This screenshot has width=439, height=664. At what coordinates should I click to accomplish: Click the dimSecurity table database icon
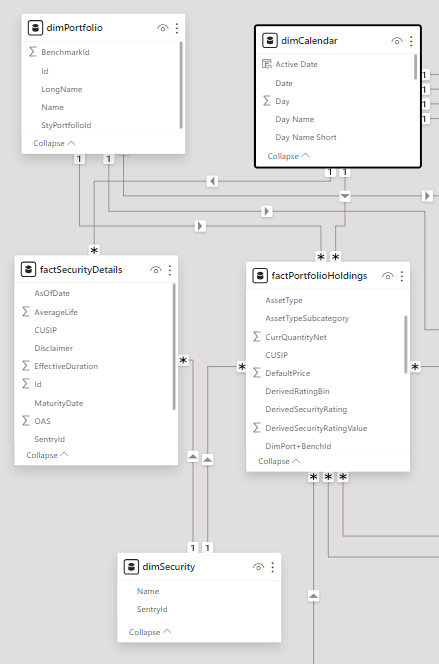pos(131,567)
